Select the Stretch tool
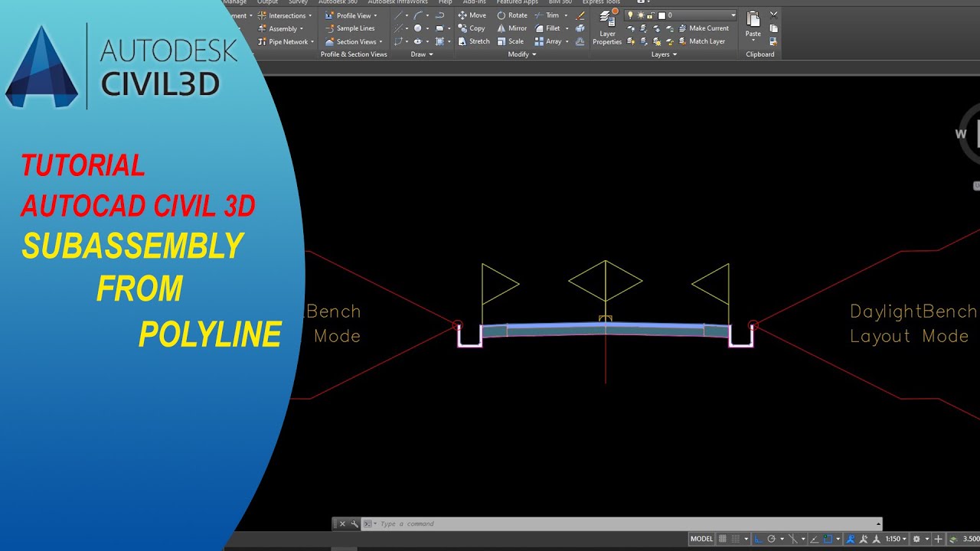Screen dimensions: 980x551 click(x=473, y=41)
